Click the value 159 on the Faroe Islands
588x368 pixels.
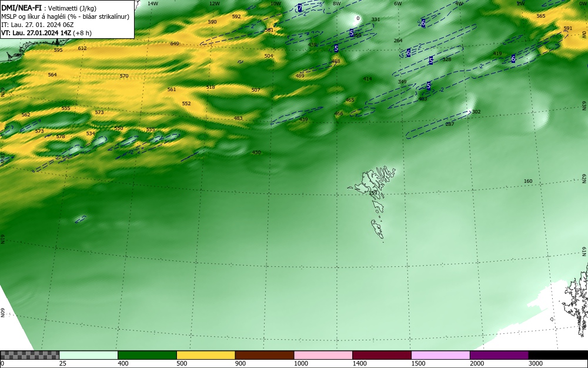[x=373, y=193]
